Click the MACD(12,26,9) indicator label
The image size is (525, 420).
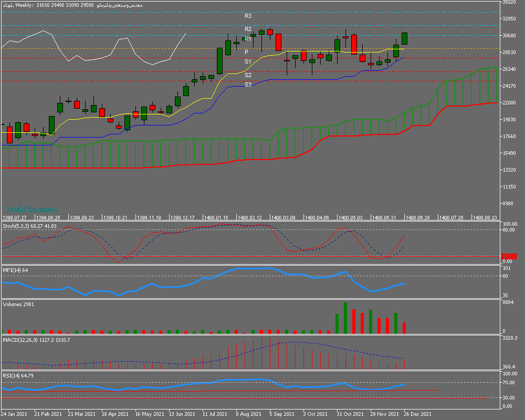click(37, 340)
